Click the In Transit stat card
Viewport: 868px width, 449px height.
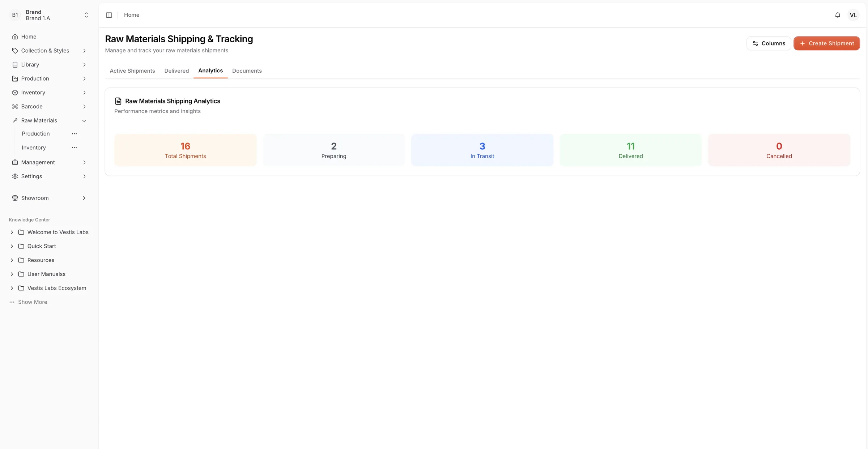pos(482,150)
